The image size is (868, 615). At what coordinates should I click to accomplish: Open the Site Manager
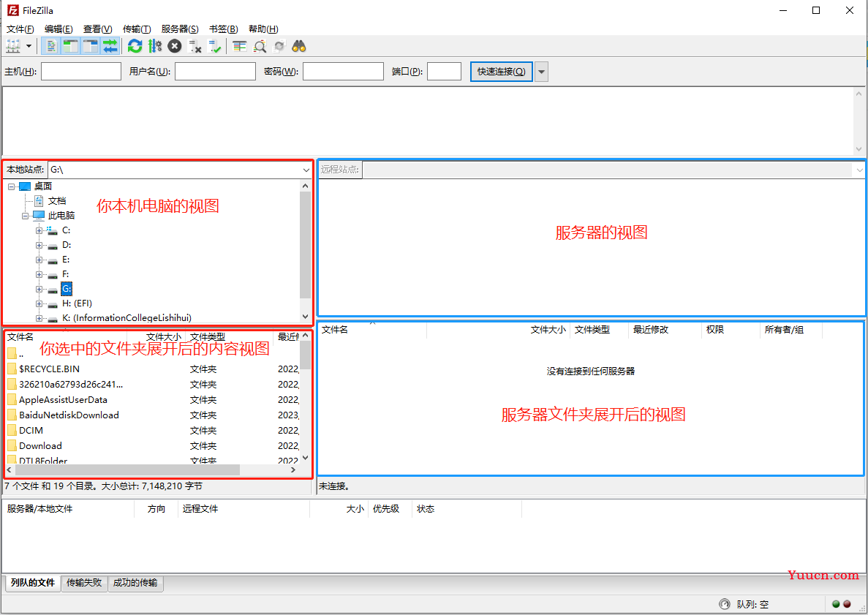pos(12,47)
